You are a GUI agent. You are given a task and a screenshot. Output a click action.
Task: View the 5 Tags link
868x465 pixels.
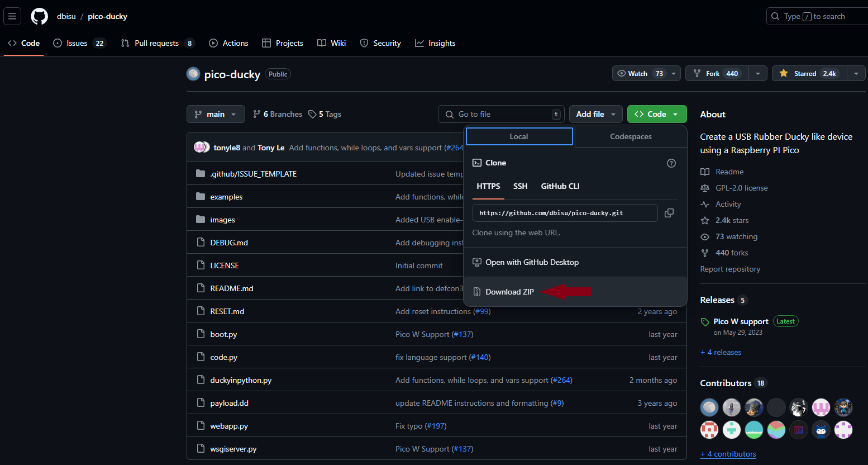tap(325, 114)
